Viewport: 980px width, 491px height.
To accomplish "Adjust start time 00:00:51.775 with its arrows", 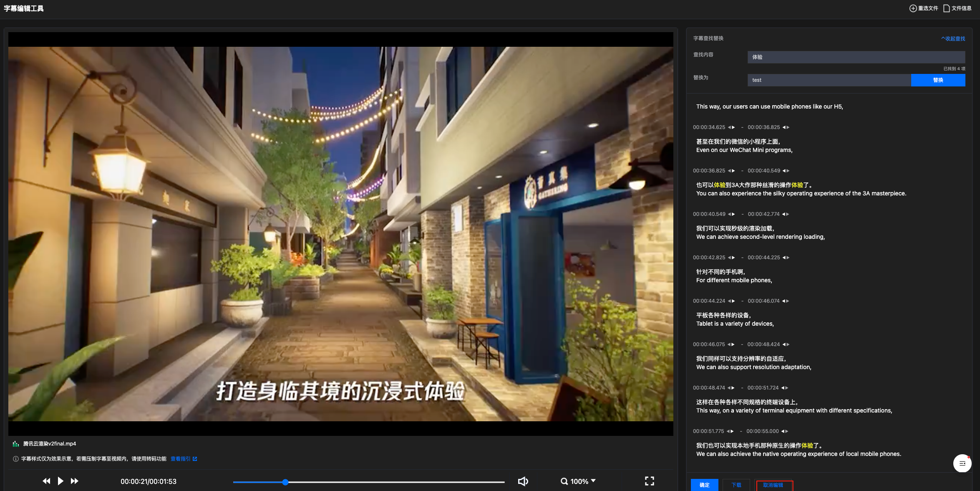I will (730, 431).
